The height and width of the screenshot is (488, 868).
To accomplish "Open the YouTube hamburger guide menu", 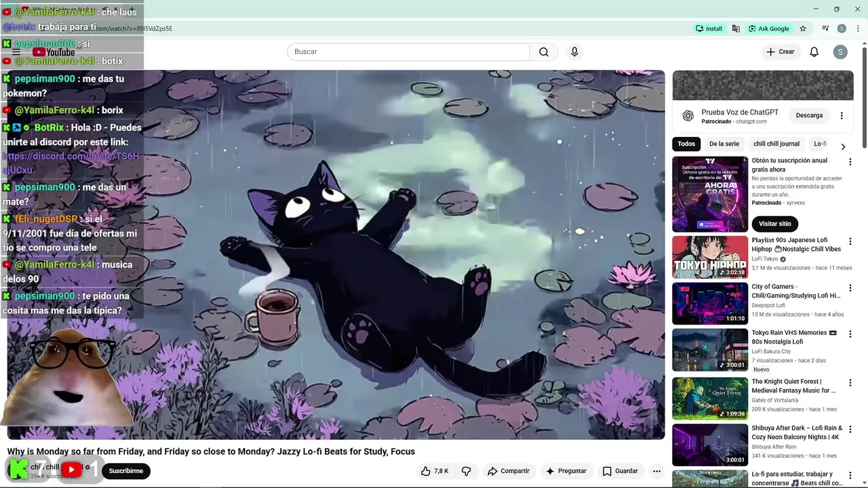I will [16, 52].
